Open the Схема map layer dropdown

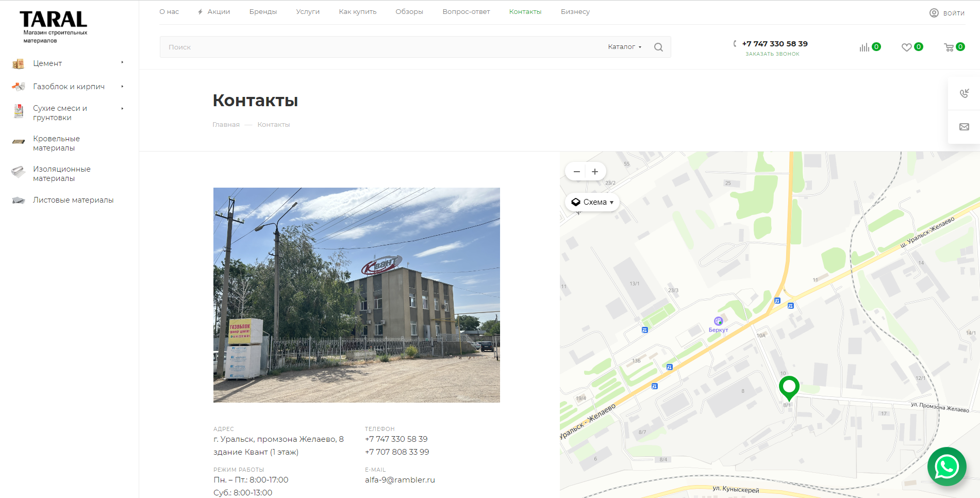[x=592, y=202]
